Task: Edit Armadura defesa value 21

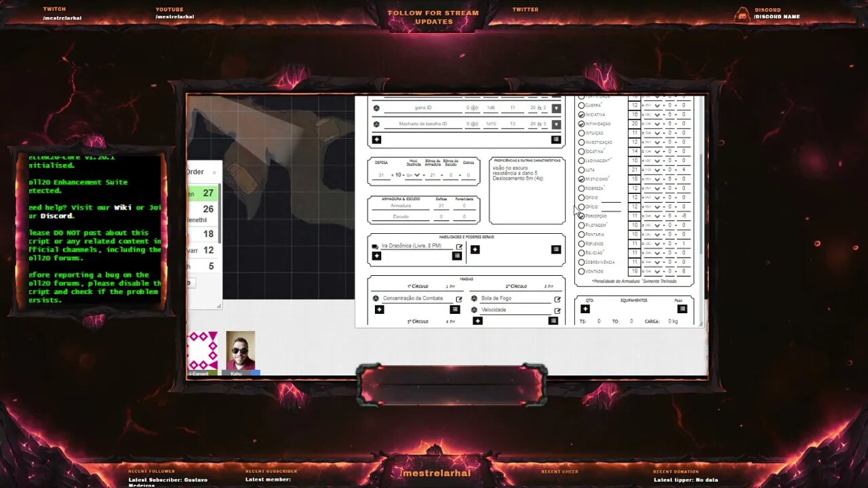Action: [441, 205]
